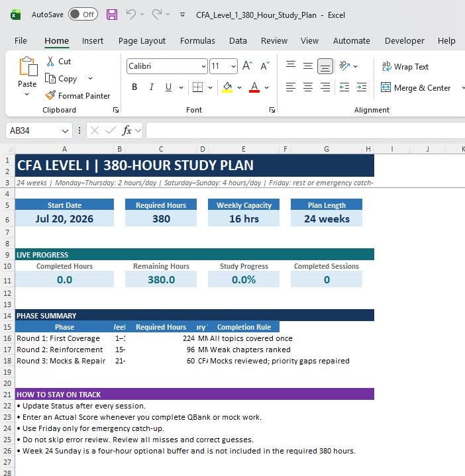Click Merge & Center
The image size is (465, 476).
click(415, 88)
